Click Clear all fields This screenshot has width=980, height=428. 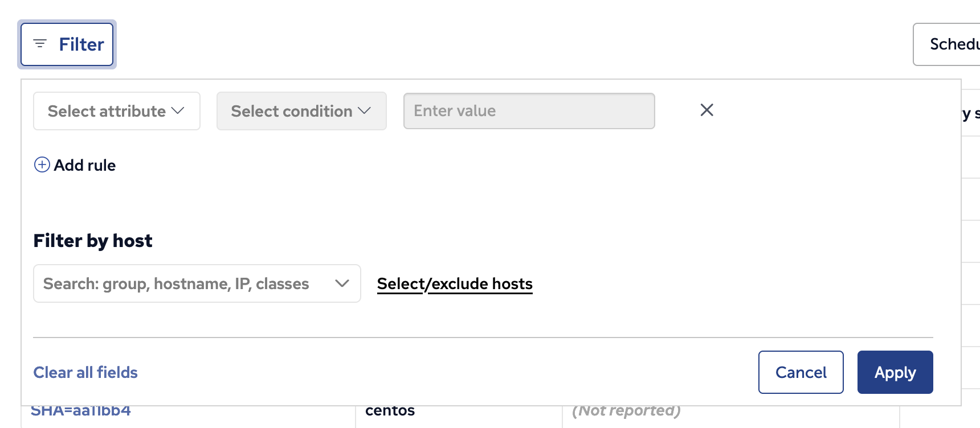click(85, 372)
